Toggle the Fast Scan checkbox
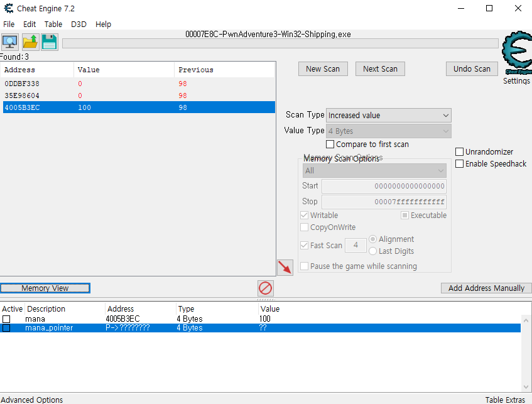The height and width of the screenshot is (404, 532). (305, 246)
